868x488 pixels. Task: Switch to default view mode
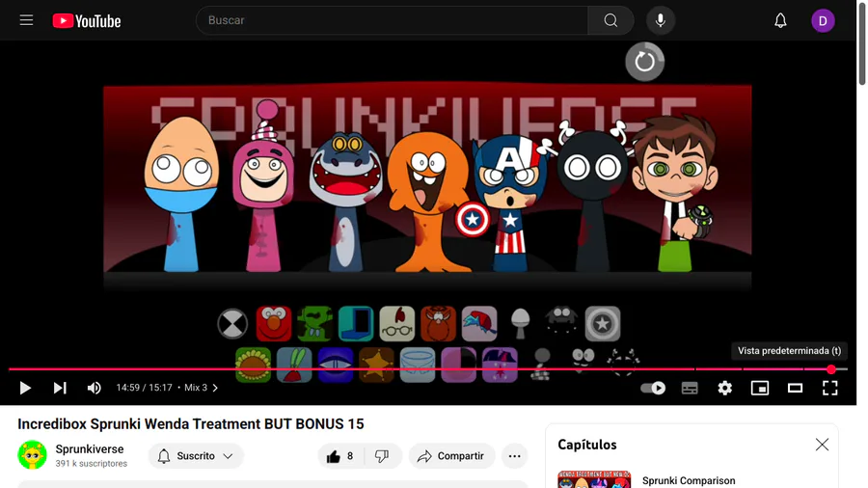pos(795,388)
